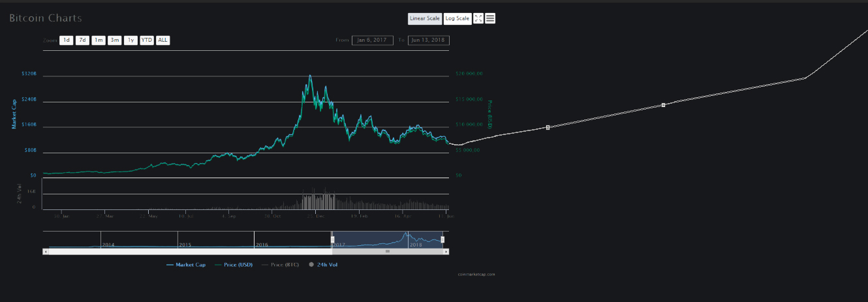
Task: Set zoom range to ALL
Action: [163, 40]
